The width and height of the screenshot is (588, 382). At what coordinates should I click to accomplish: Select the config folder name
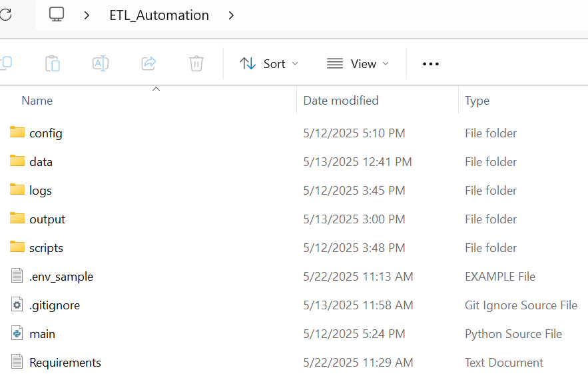tap(46, 133)
